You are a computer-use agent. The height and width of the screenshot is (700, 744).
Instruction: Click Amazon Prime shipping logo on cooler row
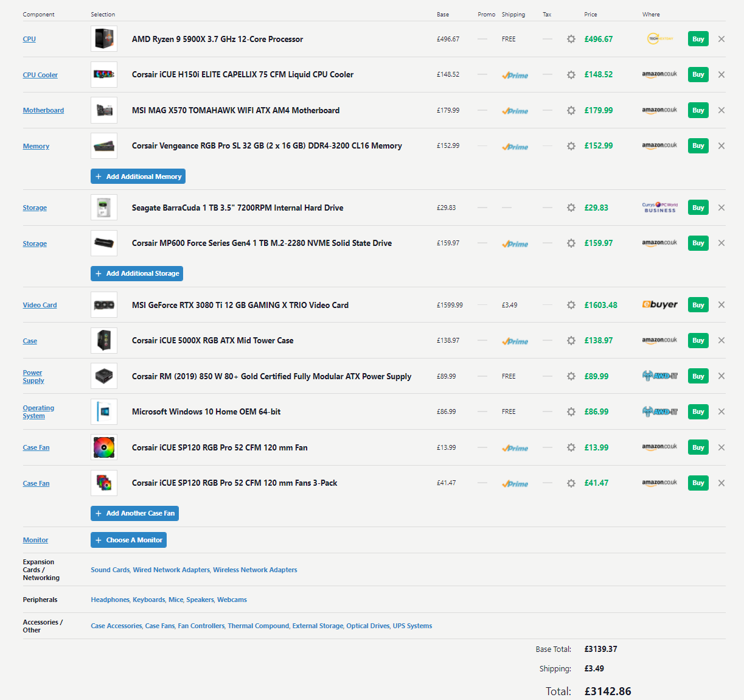click(x=515, y=75)
